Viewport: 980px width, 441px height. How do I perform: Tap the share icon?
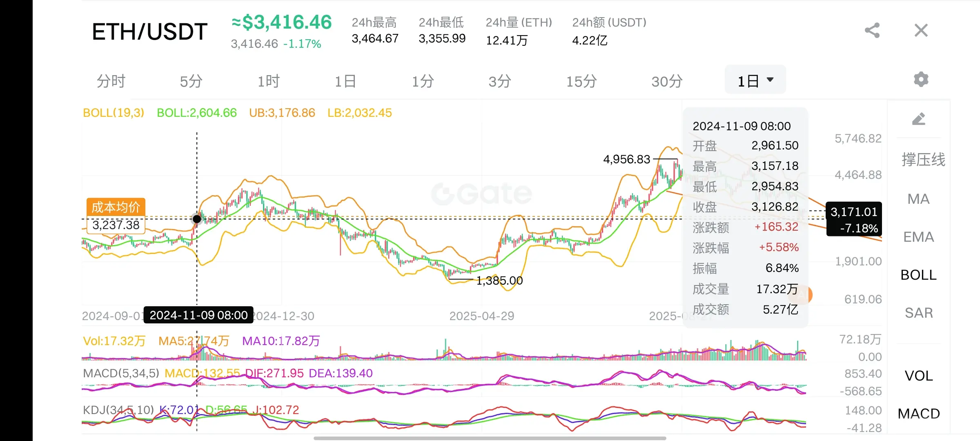tap(872, 31)
